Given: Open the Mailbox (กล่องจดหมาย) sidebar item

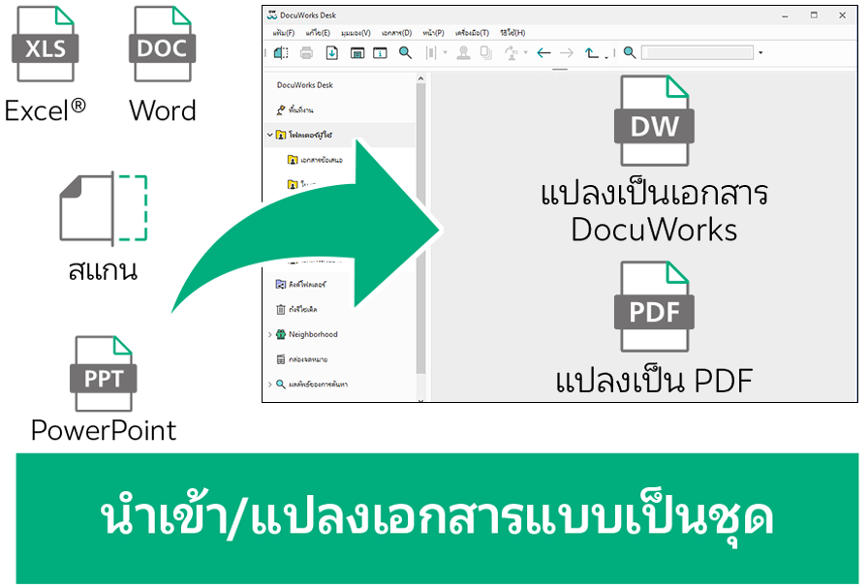Looking at the screenshot, I should click(300, 359).
